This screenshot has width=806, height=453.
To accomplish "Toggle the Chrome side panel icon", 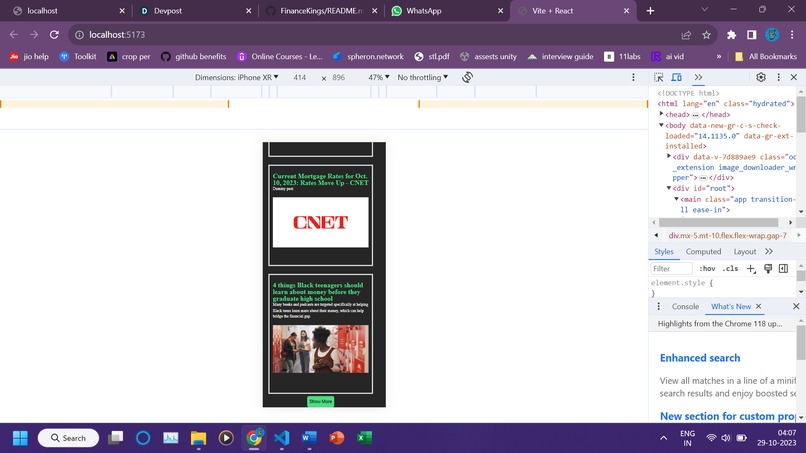I will tap(752, 34).
